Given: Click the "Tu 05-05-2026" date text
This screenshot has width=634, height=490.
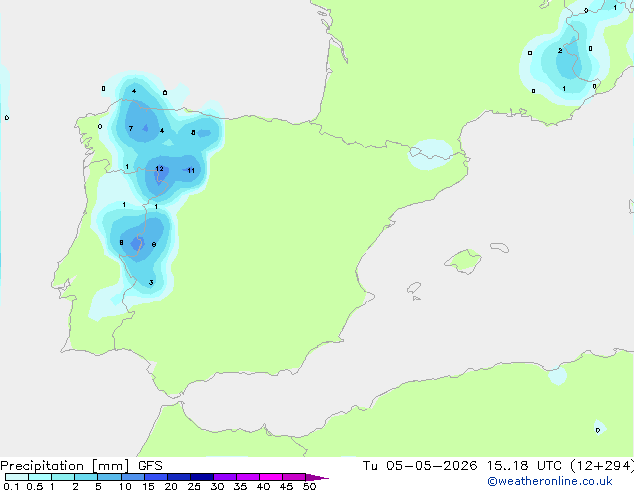Looking at the screenshot, I should (420, 466).
